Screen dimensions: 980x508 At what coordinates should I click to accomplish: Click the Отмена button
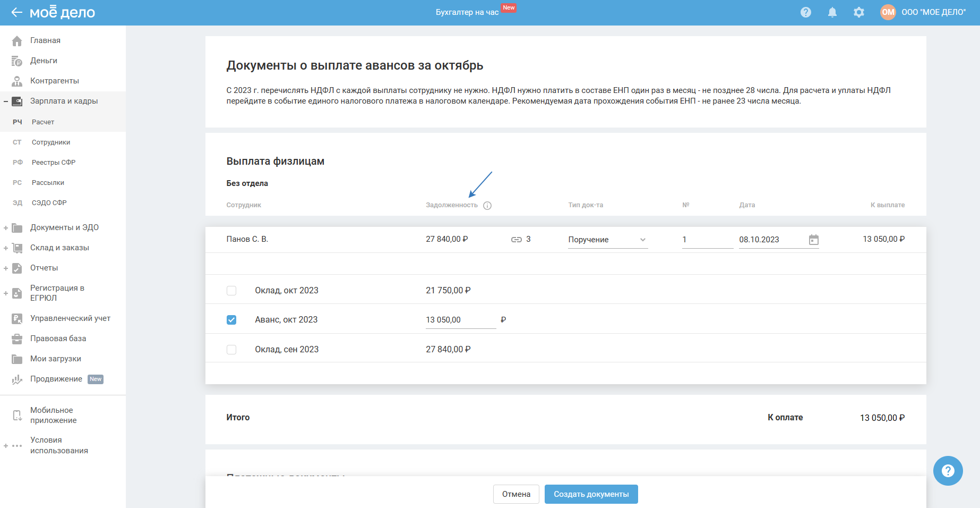(x=516, y=494)
